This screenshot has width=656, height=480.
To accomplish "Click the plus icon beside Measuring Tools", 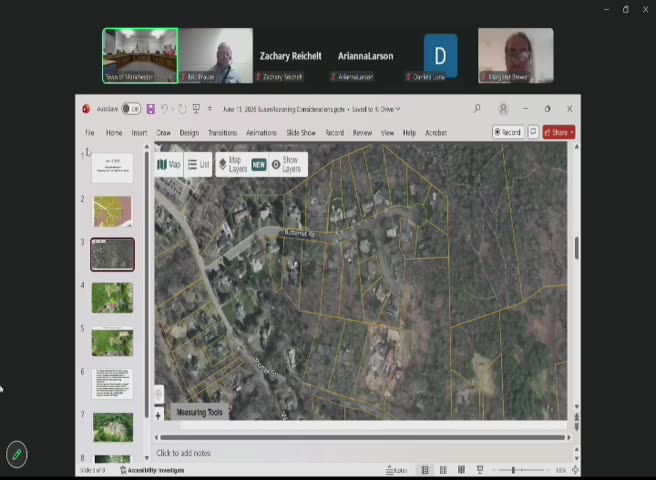I will 158,416.
